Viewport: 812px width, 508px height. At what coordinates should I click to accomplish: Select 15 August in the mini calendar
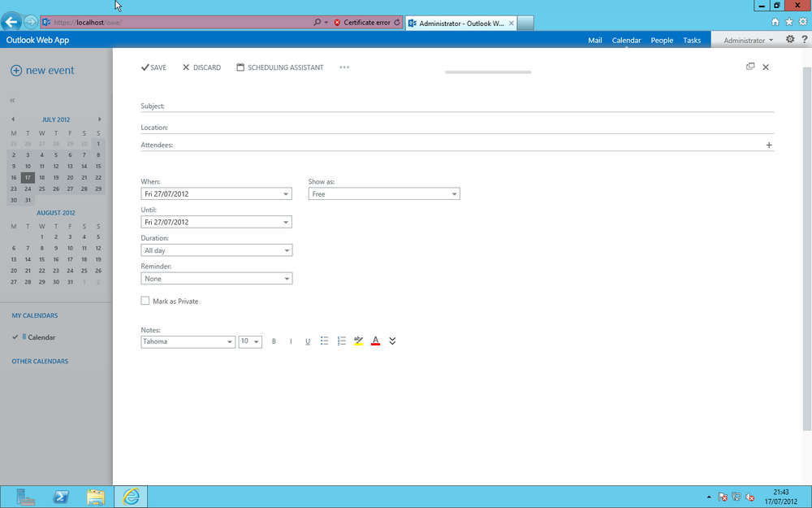(42, 259)
